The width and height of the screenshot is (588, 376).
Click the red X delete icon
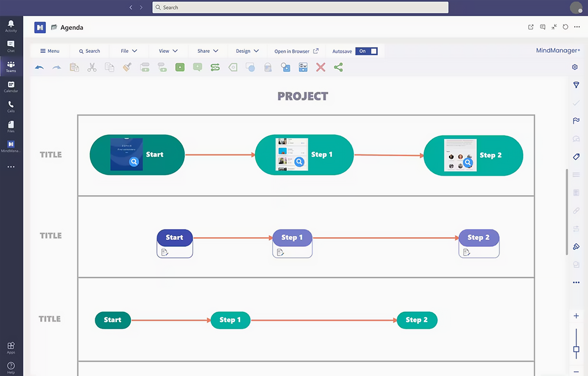320,67
